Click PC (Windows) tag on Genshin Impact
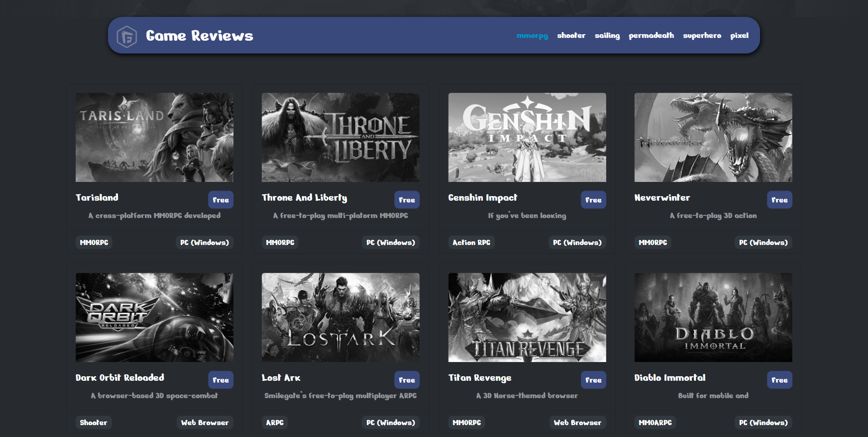The image size is (868, 437). [577, 242]
